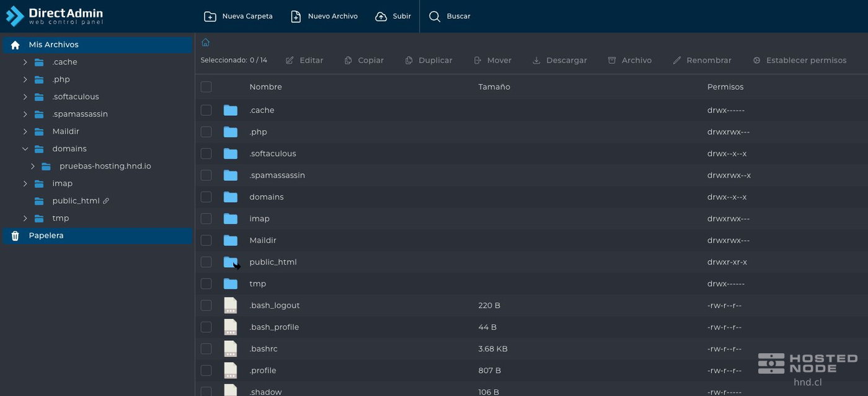
Task: Expand the Maildir tree node
Action: tap(25, 131)
